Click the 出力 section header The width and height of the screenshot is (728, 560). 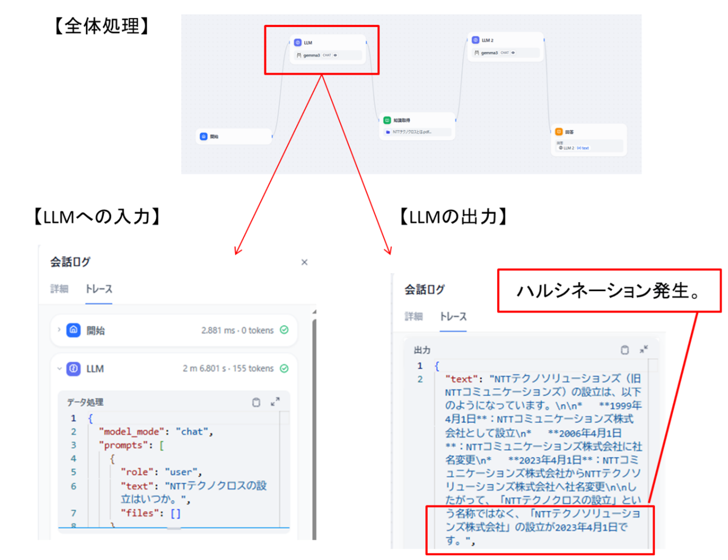tap(422, 350)
